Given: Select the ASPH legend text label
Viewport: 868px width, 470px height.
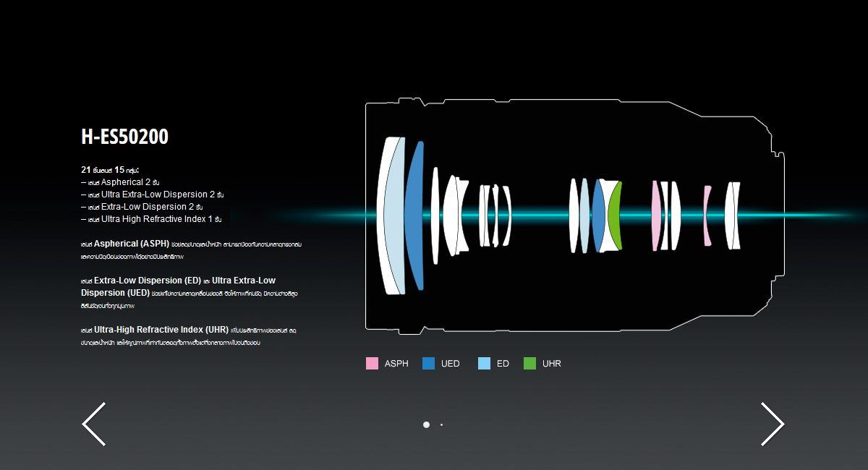Looking at the screenshot, I should 396,364.
